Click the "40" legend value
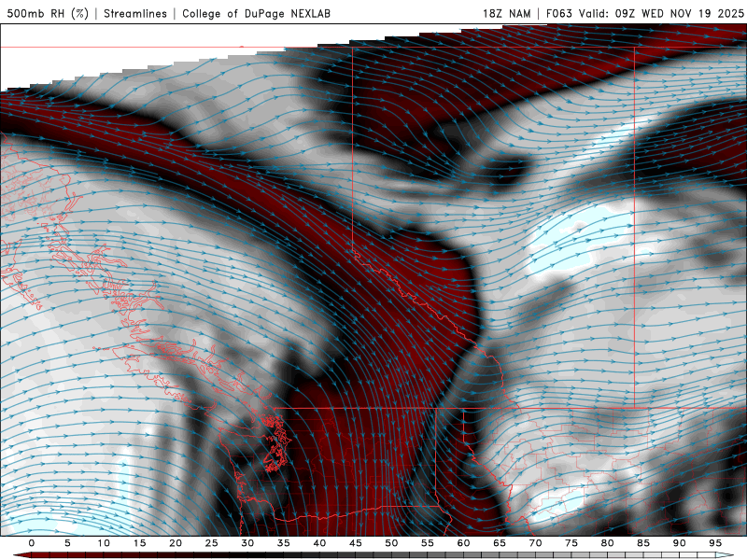The width and height of the screenshot is (747, 560). click(319, 543)
